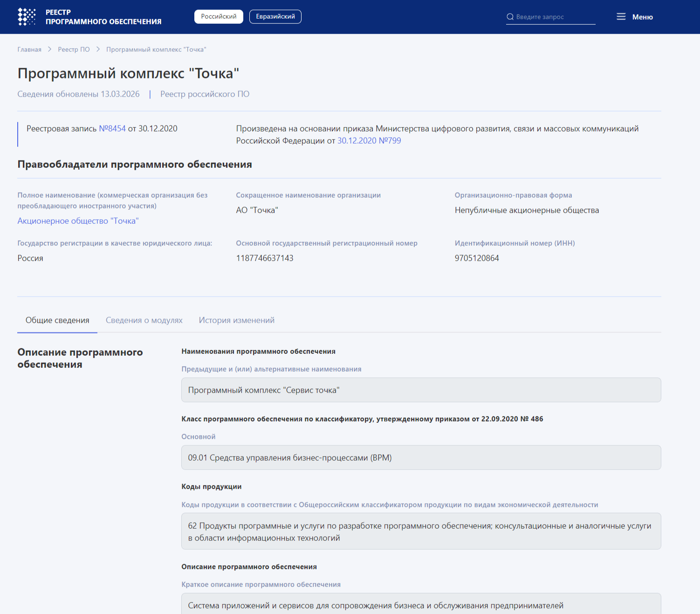The image size is (700, 614).
Task: Open Реестр ПО breadcrumb link
Action: 74,49
